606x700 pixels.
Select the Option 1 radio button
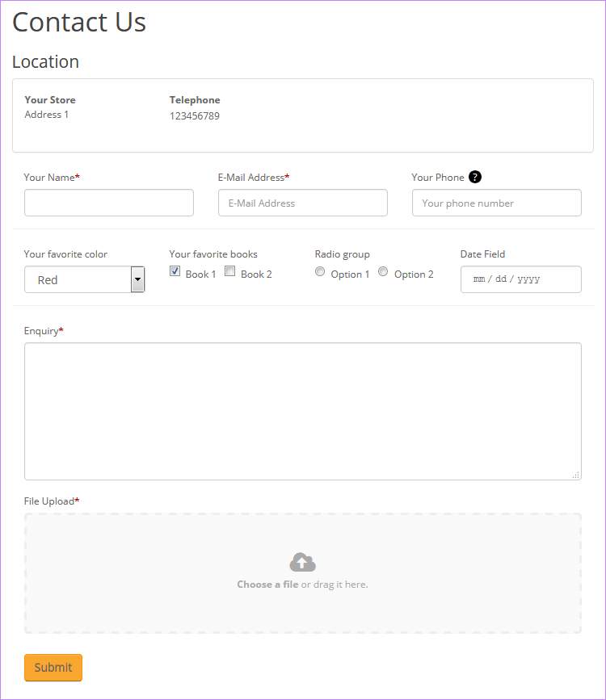tap(320, 271)
